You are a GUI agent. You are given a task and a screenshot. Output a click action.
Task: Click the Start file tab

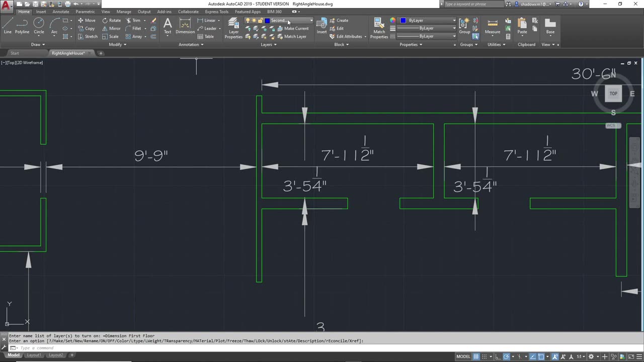[x=15, y=53]
